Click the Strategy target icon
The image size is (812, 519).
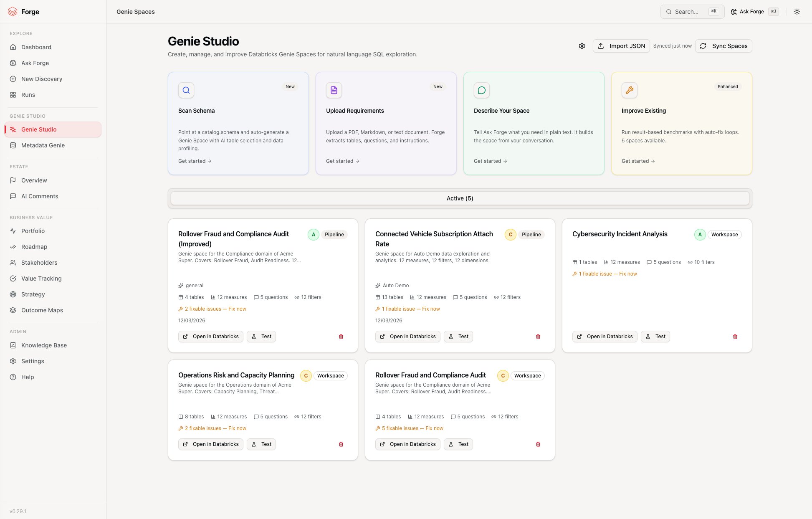(13, 294)
